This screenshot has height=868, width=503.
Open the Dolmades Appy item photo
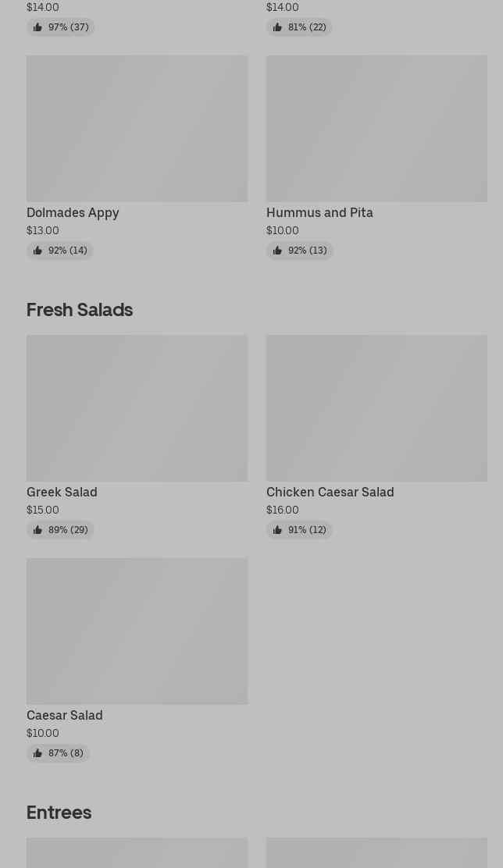tap(137, 128)
